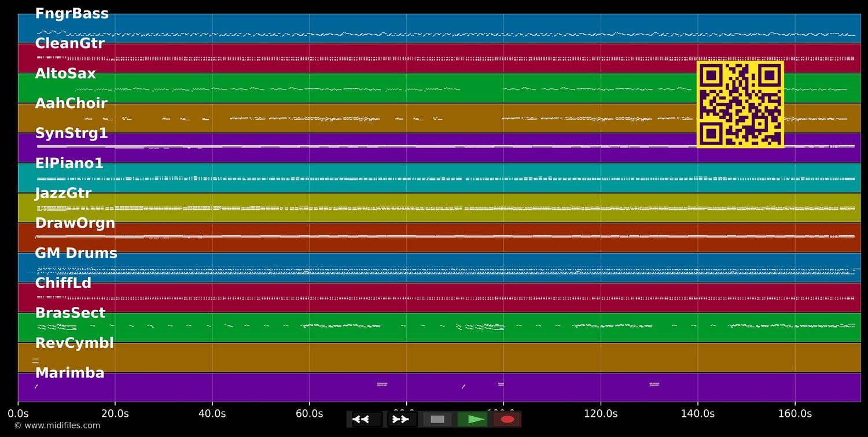868x437 pixels.
Task: Click the 20.0s timeline marker
Action: [x=115, y=414]
